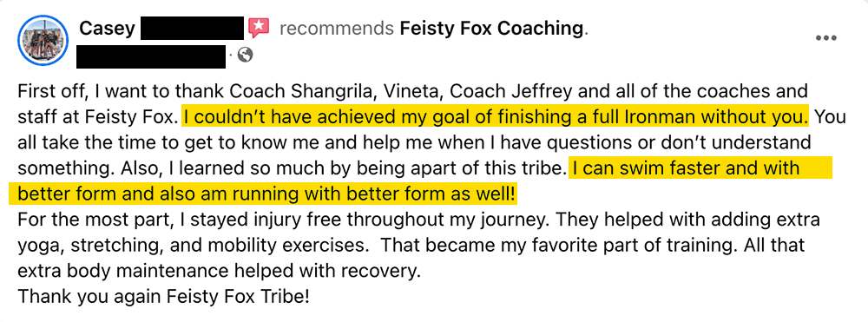Click the globe public audience icon

[246, 54]
